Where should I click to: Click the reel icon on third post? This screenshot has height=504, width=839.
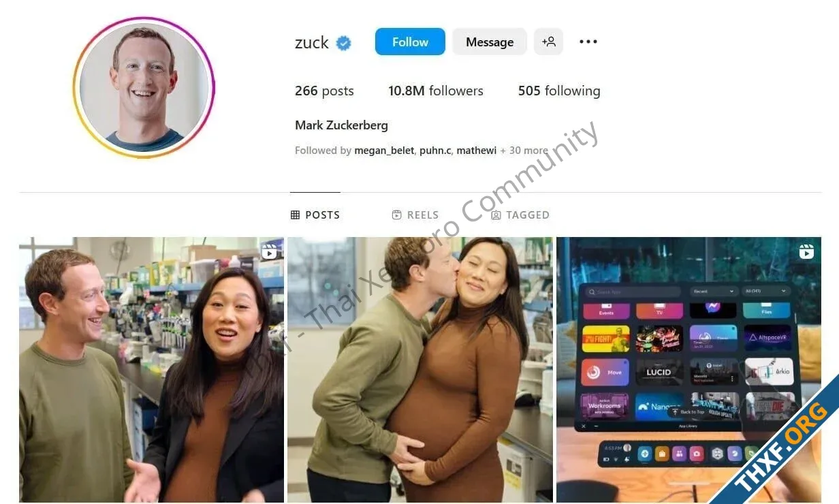806,251
